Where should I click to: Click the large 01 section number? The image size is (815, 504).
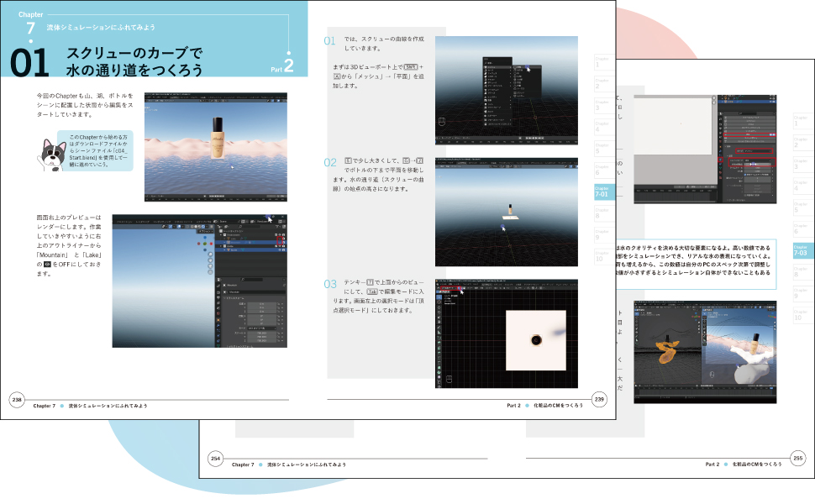coord(29,63)
